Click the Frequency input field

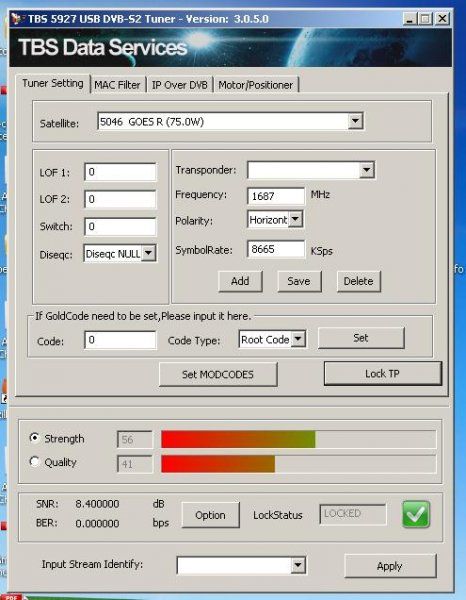point(276,196)
